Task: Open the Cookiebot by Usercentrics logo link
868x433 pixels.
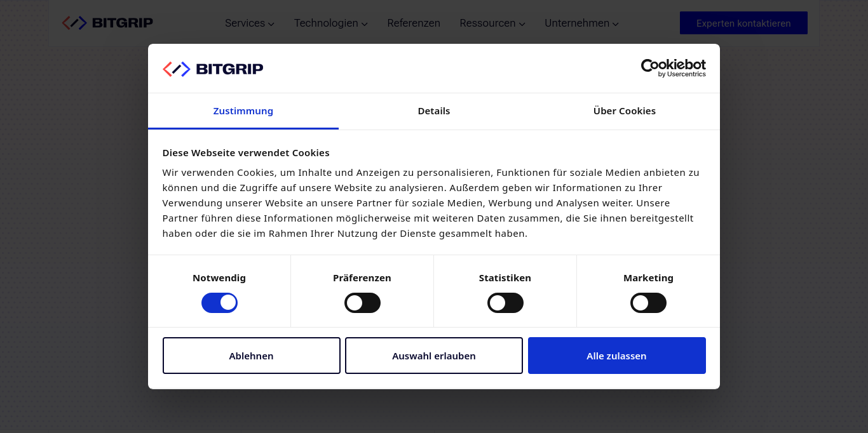Action: click(x=673, y=68)
